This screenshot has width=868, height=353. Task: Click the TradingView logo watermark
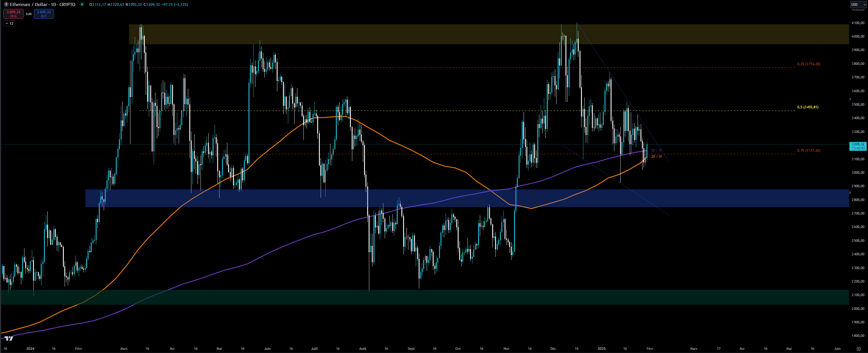click(x=9, y=338)
